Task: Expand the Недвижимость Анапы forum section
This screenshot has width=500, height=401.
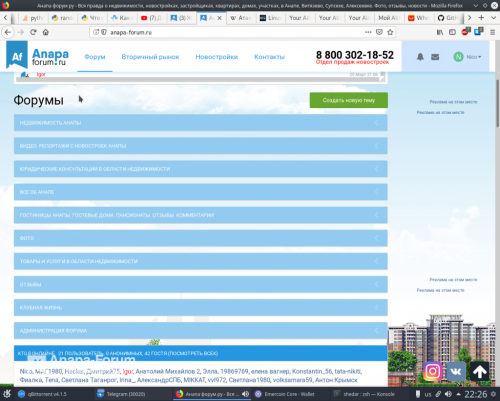Action: 201,123
